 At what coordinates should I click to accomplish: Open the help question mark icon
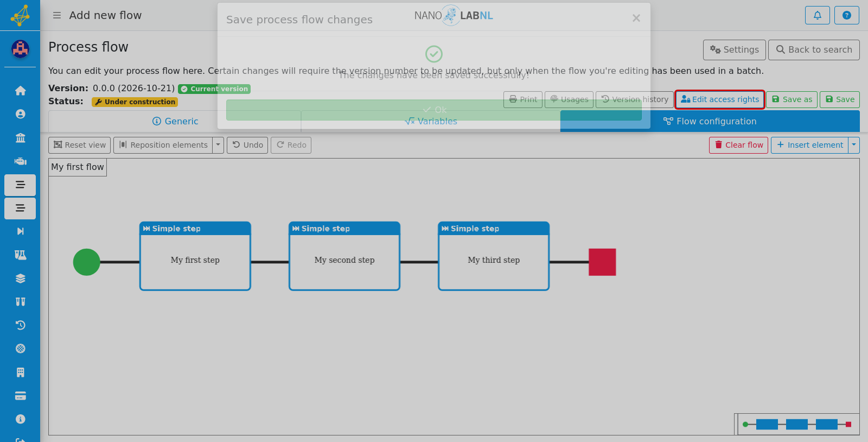point(847,15)
